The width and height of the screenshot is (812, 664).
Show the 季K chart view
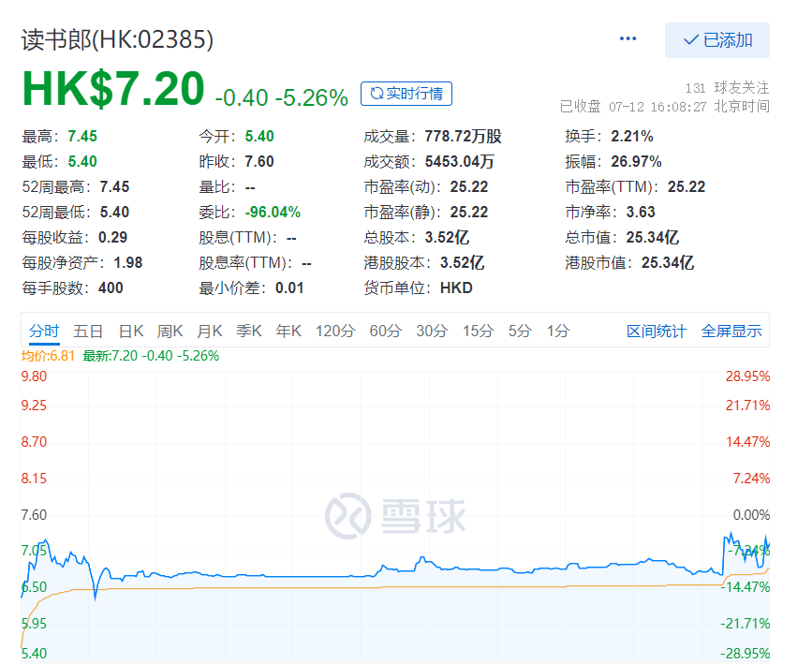point(249,331)
